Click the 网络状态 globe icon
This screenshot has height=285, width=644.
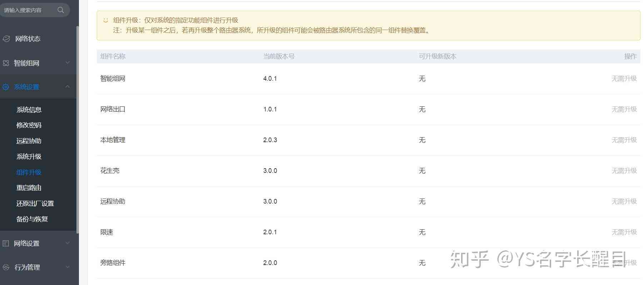point(6,39)
